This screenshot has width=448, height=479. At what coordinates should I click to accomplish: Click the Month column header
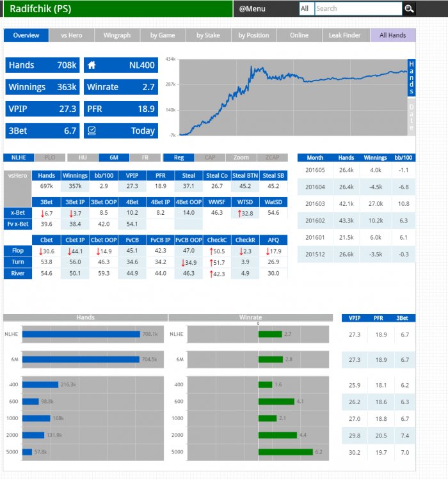pos(315,157)
